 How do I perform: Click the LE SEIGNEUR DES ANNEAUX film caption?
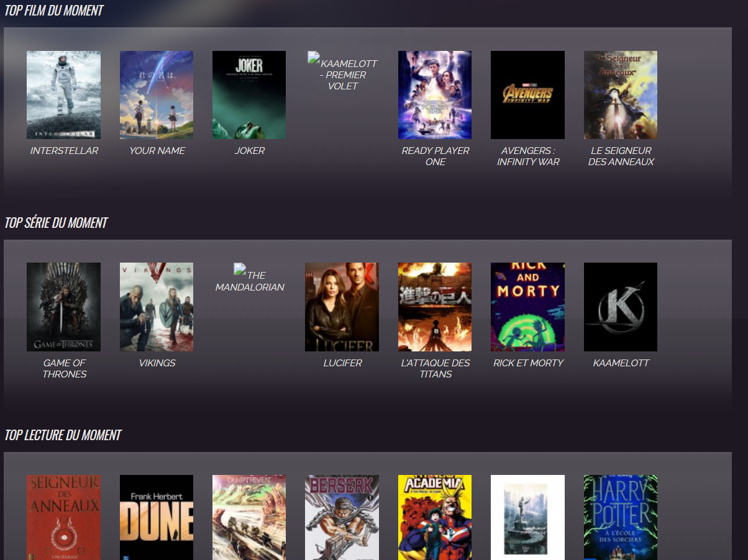(x=621, y=156)
